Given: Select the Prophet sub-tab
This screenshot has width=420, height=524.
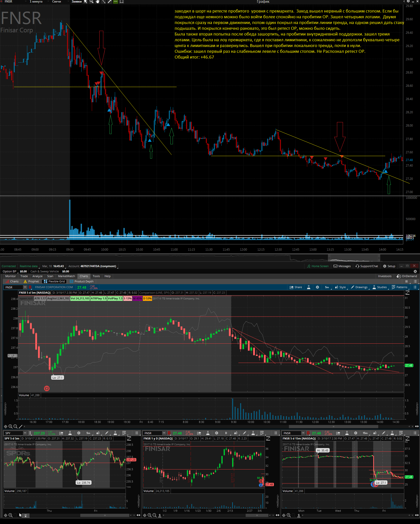Looking at the screenshot, I should (32, 281).
